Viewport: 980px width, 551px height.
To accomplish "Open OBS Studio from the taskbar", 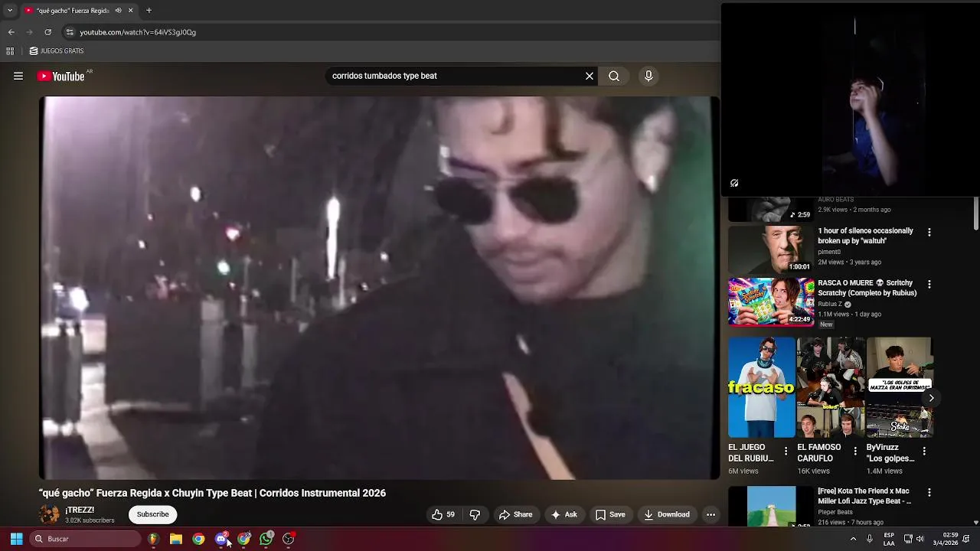I will (x=289, y=539).
